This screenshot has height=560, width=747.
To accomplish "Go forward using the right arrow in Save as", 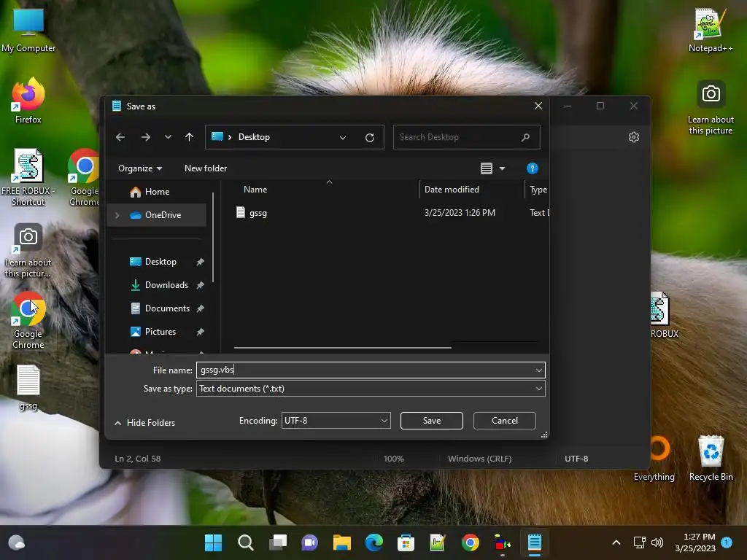I will (146, 137).
